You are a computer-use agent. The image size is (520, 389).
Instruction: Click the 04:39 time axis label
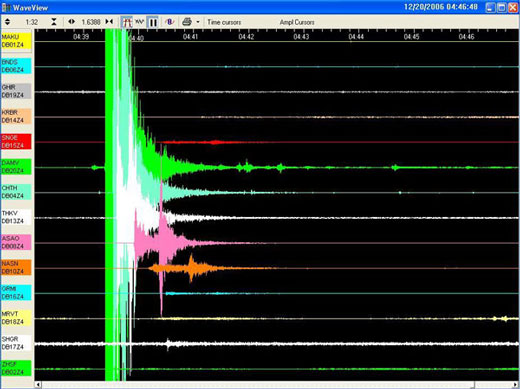pos(81,37)
